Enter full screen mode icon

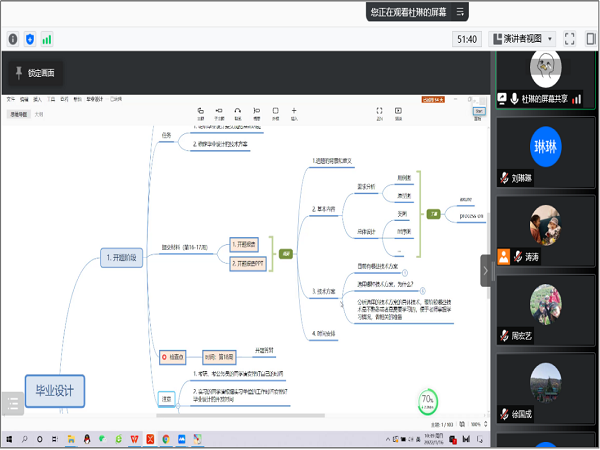[x=570, y=39]
